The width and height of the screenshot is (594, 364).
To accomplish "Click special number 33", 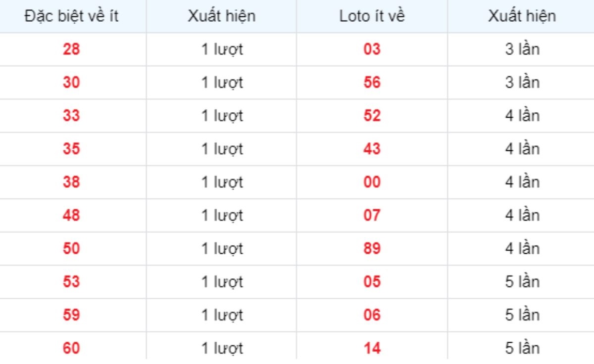I will tap(71, 116).
